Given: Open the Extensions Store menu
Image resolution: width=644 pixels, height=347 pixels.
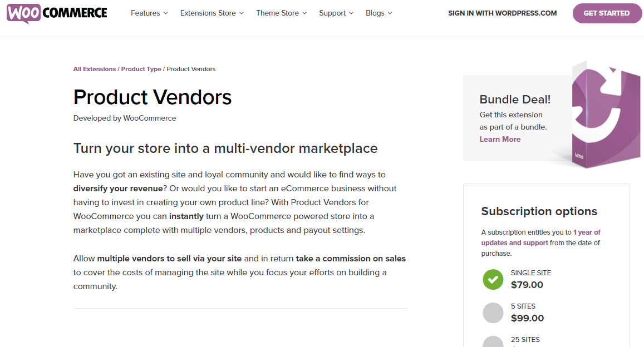Looking at the screenshot, I should pyautogui.click(x=212, y=13).
